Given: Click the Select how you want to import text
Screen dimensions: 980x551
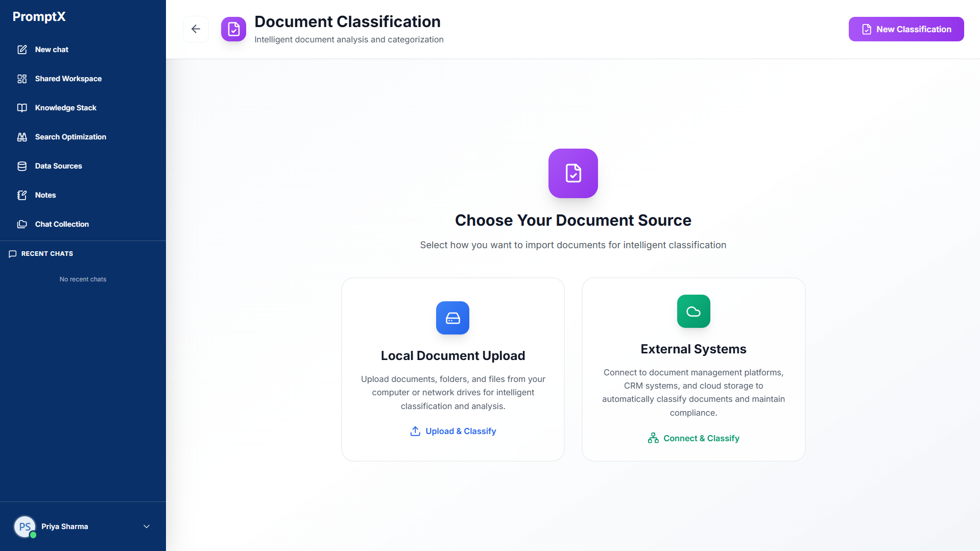Looking at the screenshot, I should click(573, 245).
